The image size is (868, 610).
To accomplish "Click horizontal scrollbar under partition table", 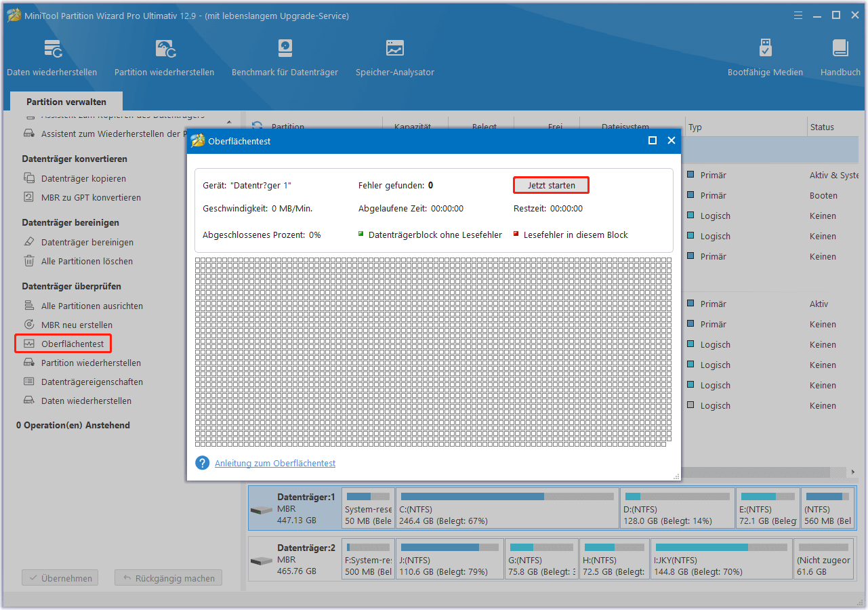I will tap(756, 472).
